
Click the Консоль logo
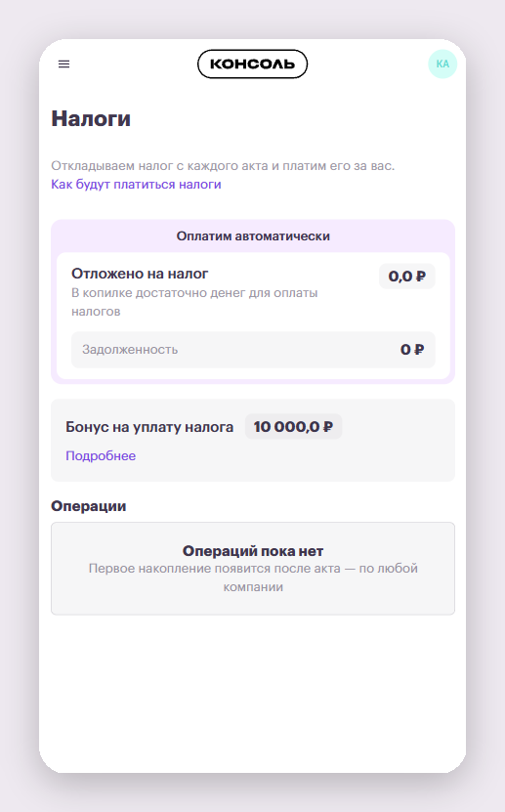pos(252,64)
